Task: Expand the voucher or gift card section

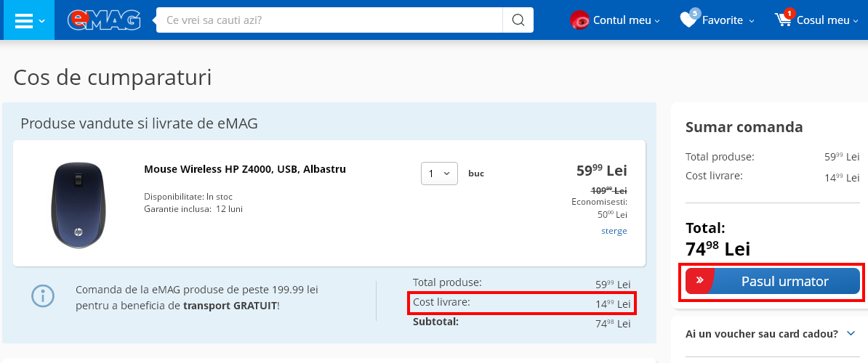Action: (771, 334)
